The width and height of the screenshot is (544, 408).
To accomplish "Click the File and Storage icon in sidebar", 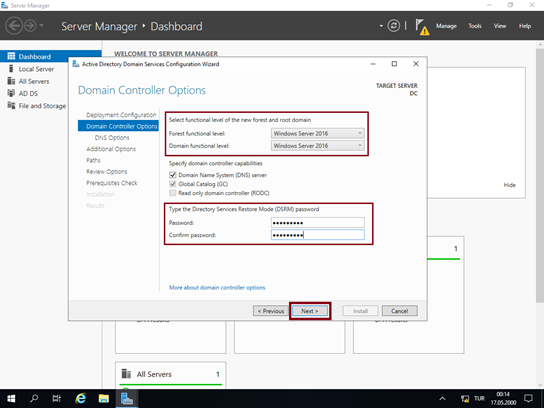I will (x=11, y=105).
